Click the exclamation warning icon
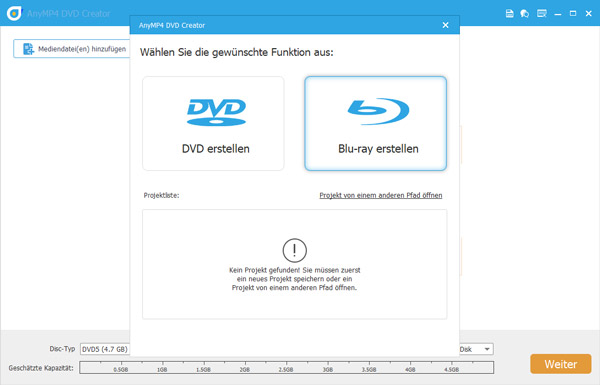 point(294,250)
